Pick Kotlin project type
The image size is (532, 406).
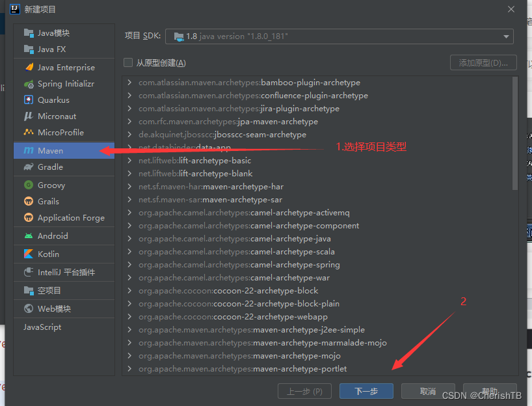[64, 254]
